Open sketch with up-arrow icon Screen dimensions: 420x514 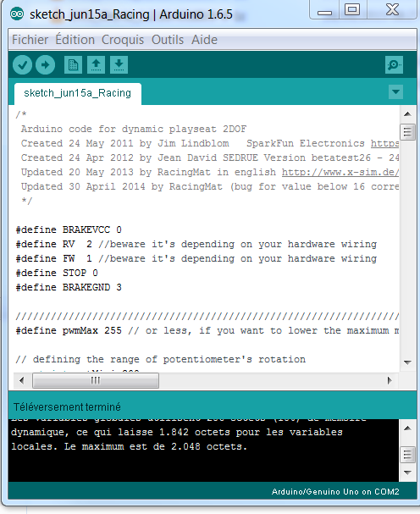point(96,65)
